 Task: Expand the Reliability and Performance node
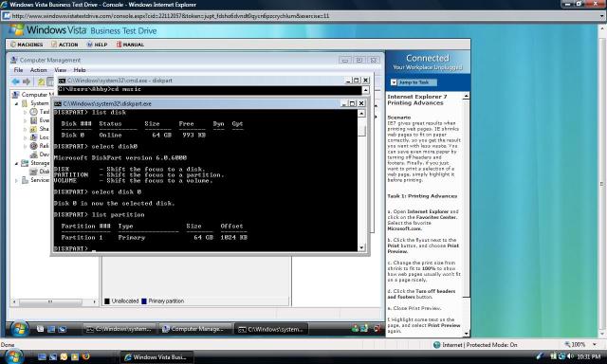pos(26,146)
